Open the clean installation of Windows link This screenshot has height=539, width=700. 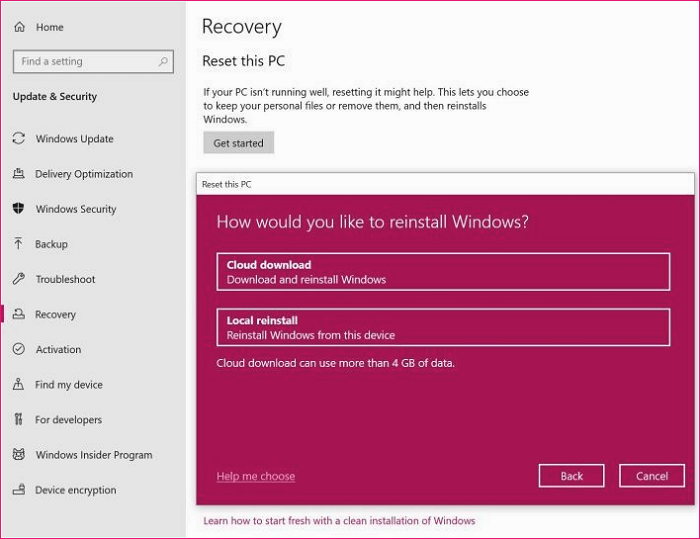[x=339, y=521]
